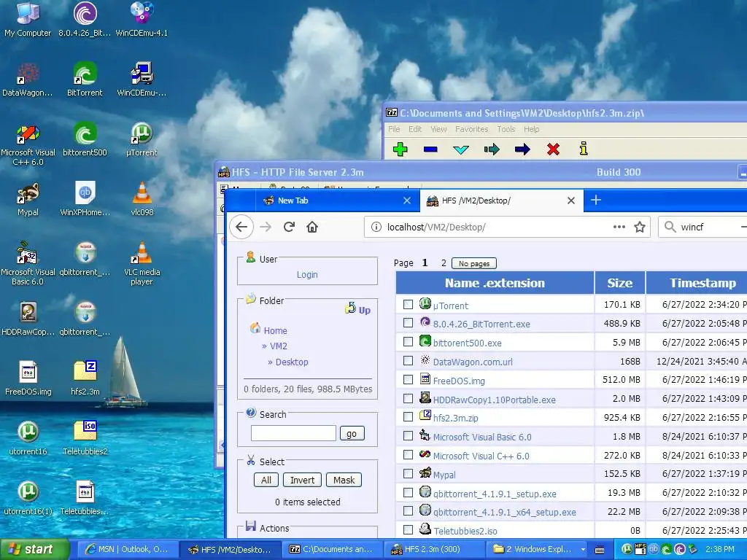Select the VLC media player shortcut

(142, 263)
